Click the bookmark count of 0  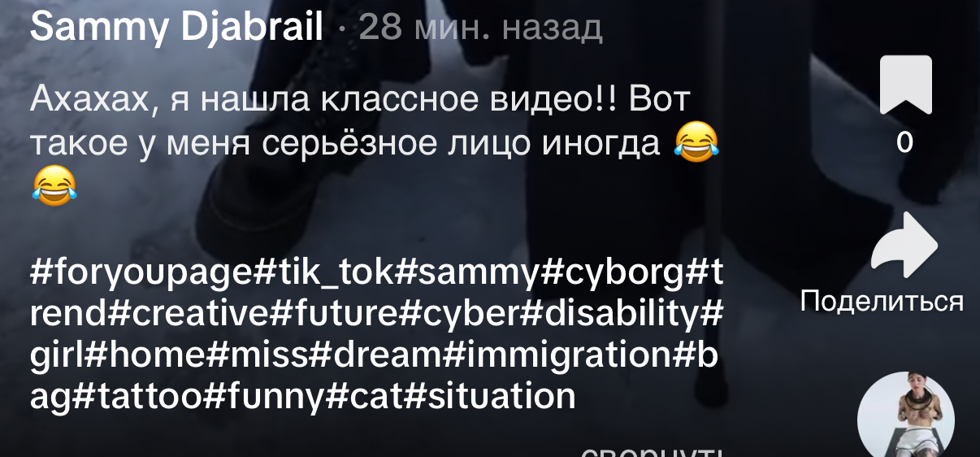coord(904,143)
